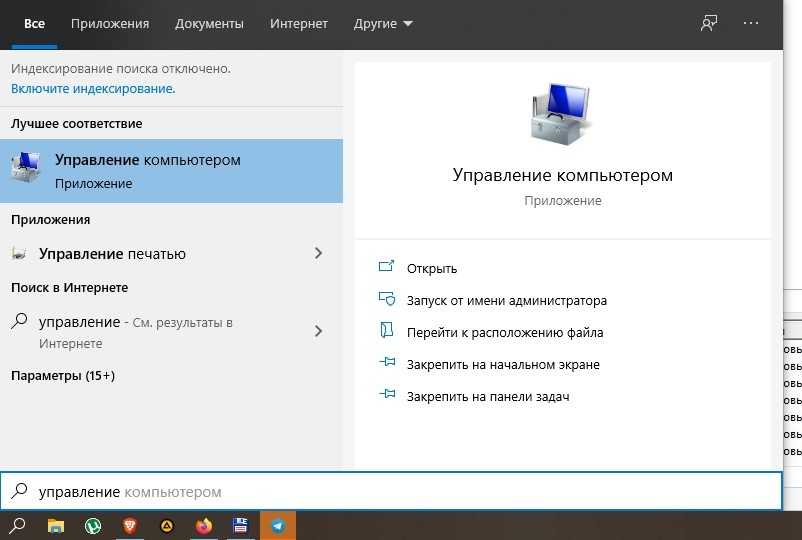Click the taskbar search magnifier icon
This screenshot has width=802, height=540.
point(17,526)
